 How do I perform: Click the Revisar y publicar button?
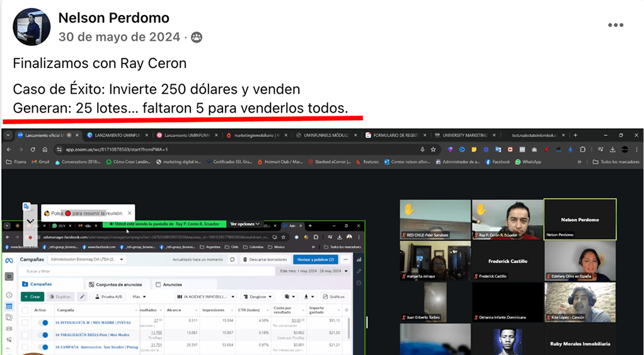tap(316, 259)
